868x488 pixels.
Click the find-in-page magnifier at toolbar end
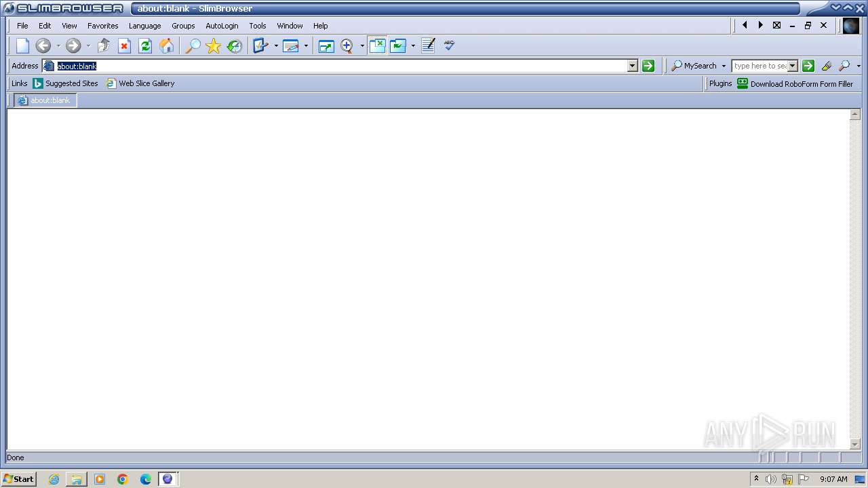(x=844, y=66)
